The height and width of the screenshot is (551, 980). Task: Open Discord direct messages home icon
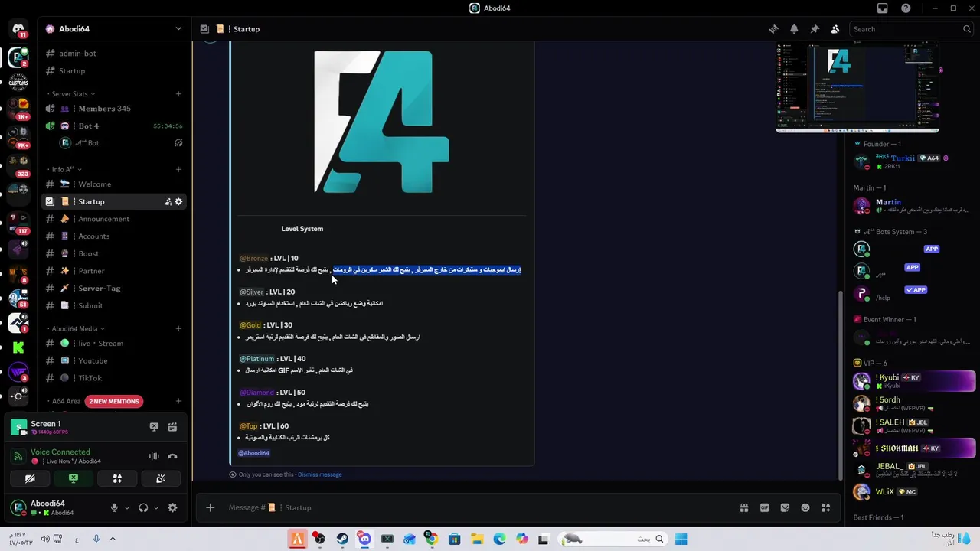(18, 29)
